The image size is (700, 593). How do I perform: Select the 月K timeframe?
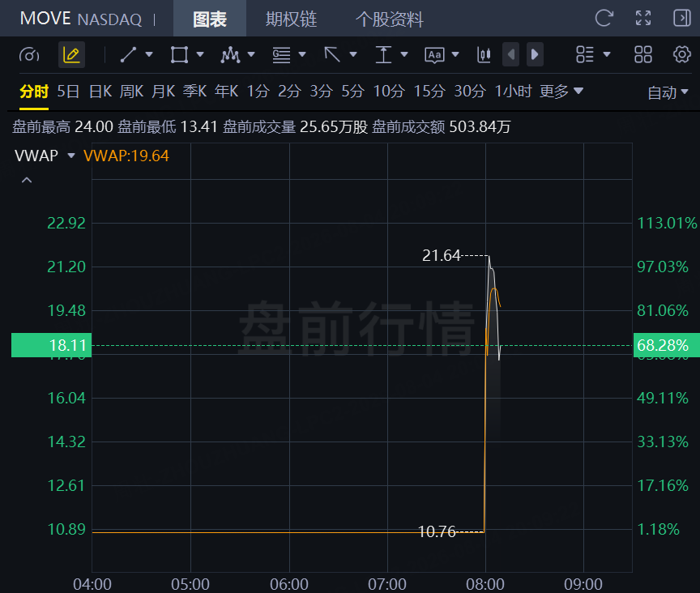click(164, 92)
